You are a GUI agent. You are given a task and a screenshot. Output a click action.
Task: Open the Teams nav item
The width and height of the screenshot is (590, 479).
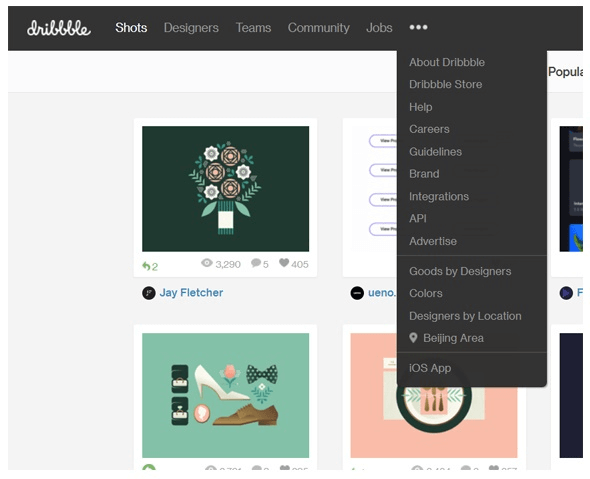pos(253,27)
